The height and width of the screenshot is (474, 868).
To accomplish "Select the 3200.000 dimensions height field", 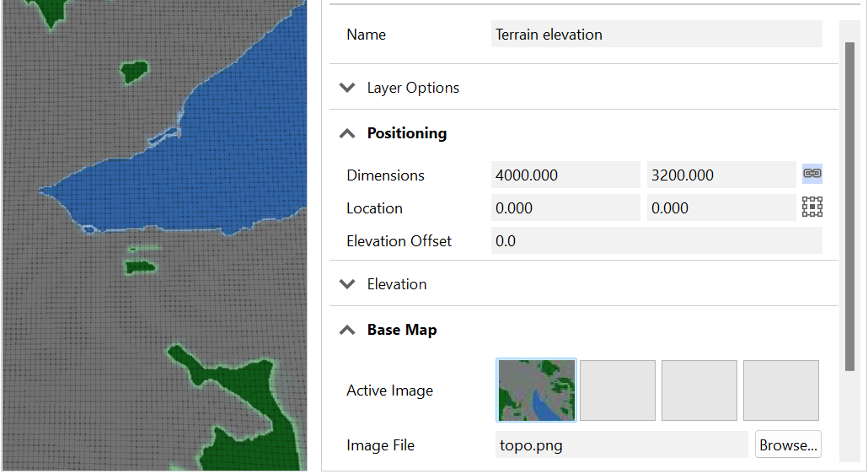I will (721, 175).
